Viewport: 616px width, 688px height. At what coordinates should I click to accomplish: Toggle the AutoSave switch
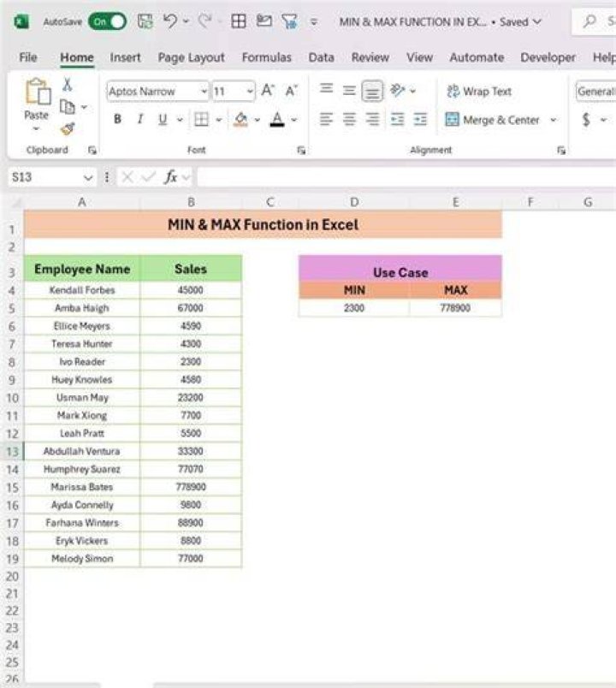(x=107, y=21)
